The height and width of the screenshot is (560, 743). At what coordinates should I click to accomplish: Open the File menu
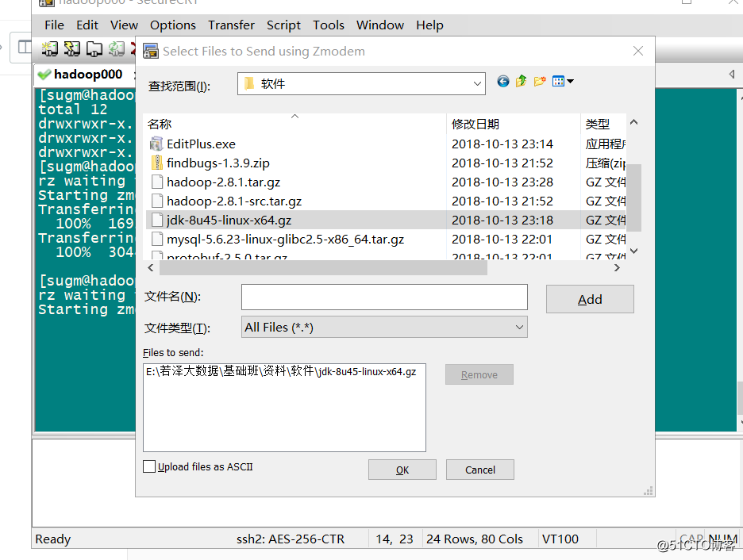(x=55, y=25)
